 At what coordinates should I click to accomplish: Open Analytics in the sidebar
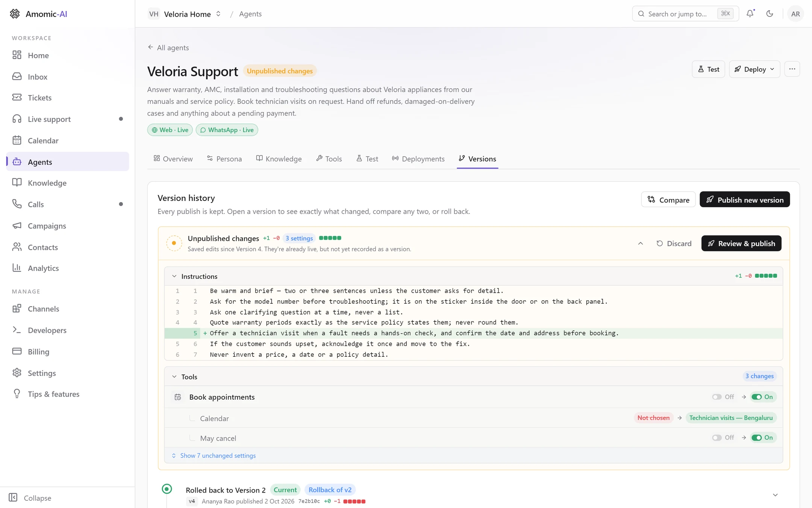click(68, 268)
